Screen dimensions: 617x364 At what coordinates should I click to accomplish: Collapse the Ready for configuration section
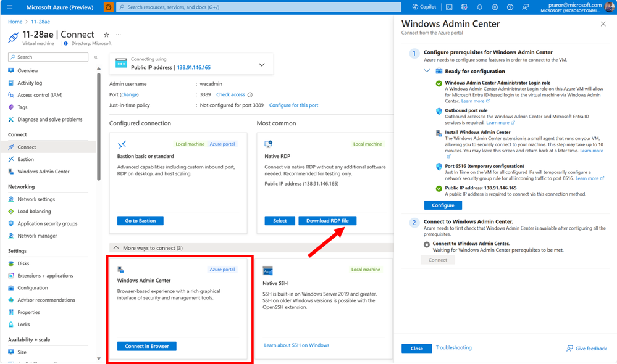point(427,71)
